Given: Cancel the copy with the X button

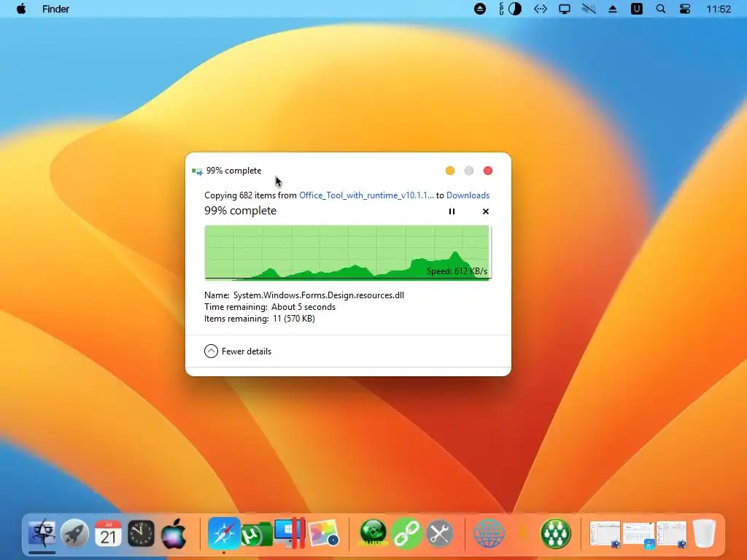Looking at the screenshot, I should coord(485,211).
